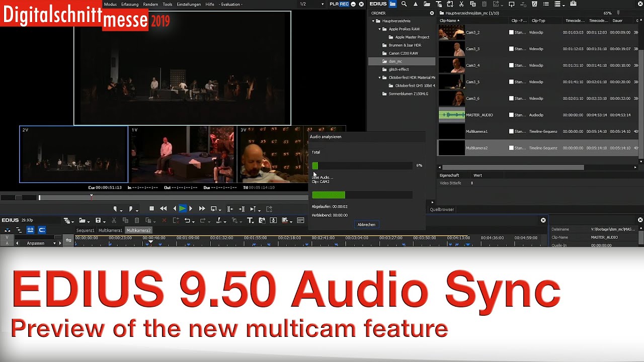
Task: Collapse the Oktoberfest HDR Material folder
Action: pyautogui.click(x=380, y=77)
